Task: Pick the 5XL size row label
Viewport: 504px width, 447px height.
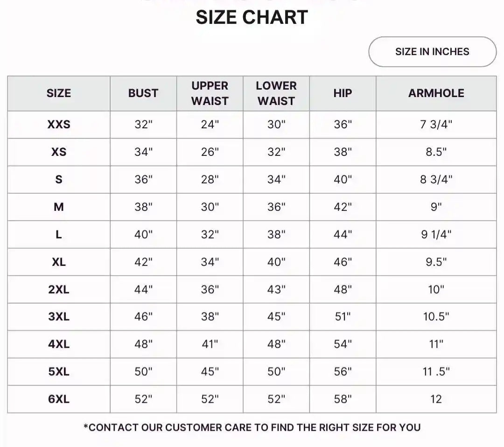Action: coord(59,371)
